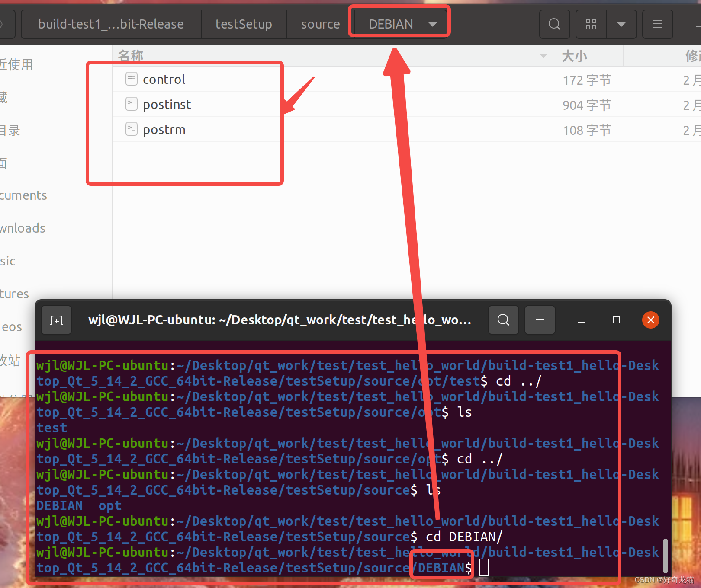Image resolution: width=701 pixels, height=588 pixels.
Task: Go to the source folder in path bar
Action: tap(320, 24)
